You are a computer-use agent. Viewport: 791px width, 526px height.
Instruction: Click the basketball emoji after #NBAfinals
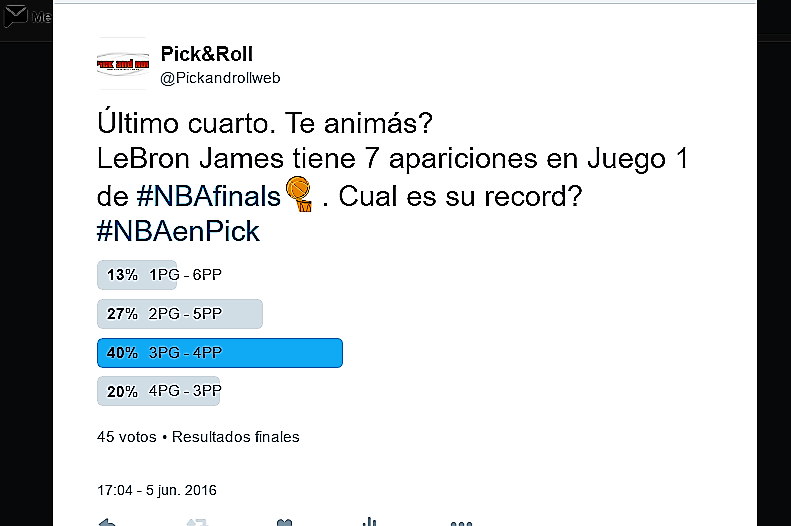pos(298,192)
